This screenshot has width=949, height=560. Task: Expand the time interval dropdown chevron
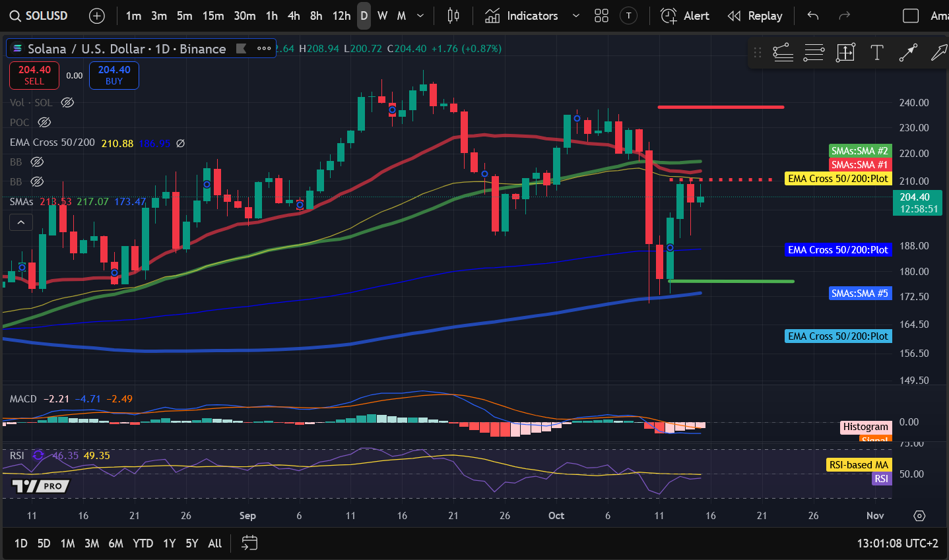pyautogui.click(x=420, y=16)
